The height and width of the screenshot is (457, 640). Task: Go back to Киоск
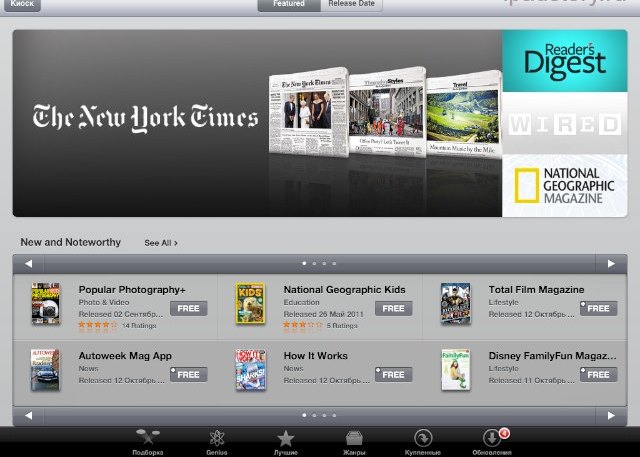click(x=22, y=4)
